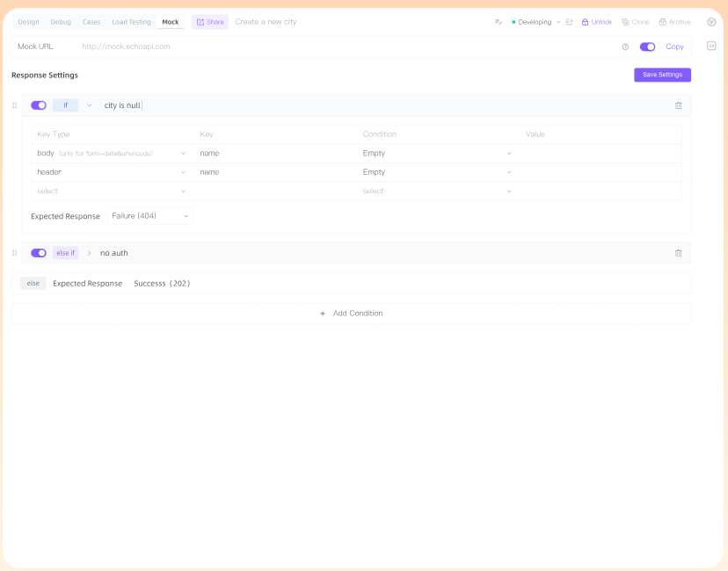Click the version icon at the top right corner
This screenshot has width=728, height=571.
[711, 21]
